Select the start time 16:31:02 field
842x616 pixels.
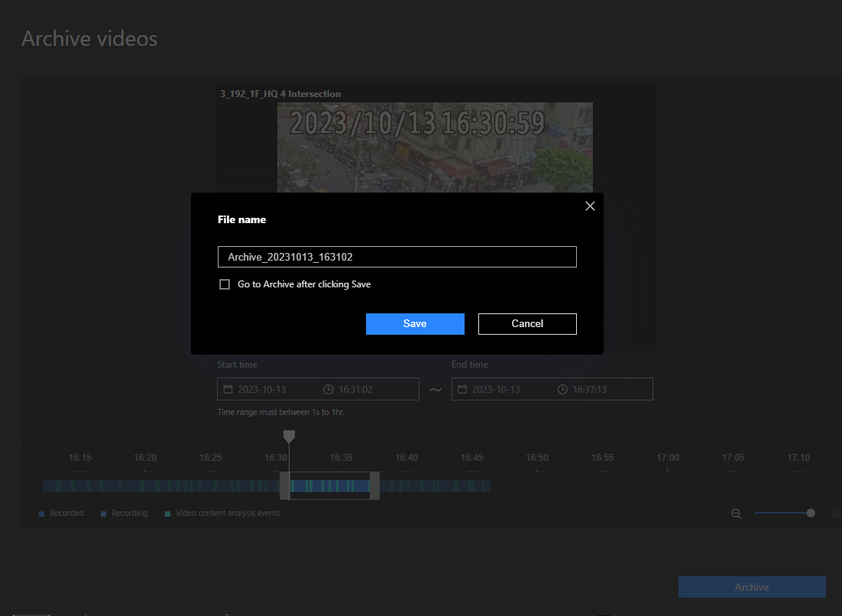[x=356, y=390]
